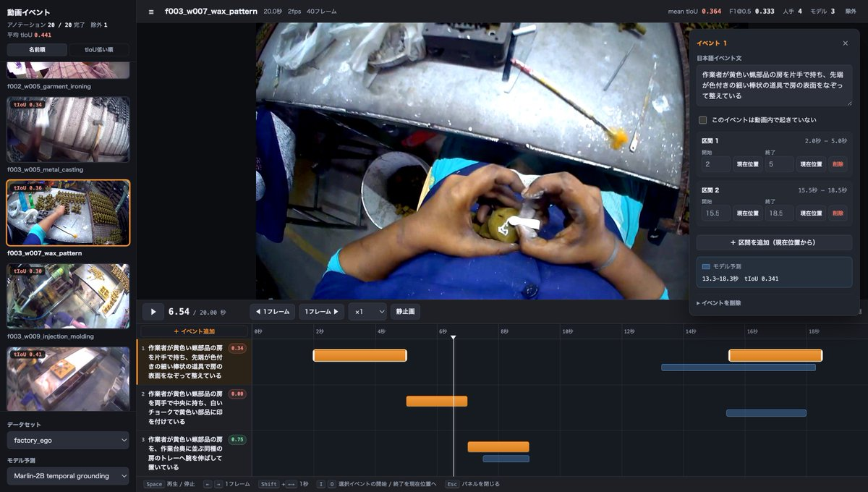Screen dimensions: 868x492
Task: Check このイベントは動画内で起きていない checkbox
Action: pyautogui.click(x=702, y=120)
